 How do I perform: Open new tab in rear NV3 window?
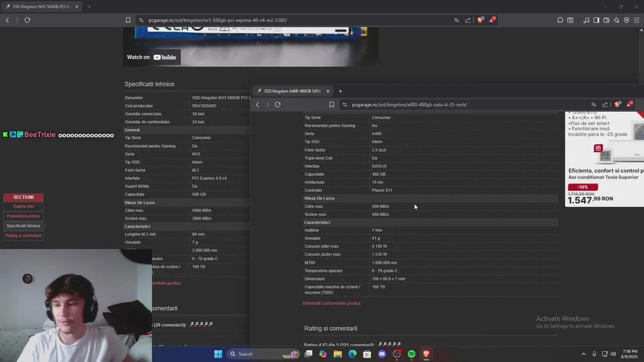[x=89, y=7]
